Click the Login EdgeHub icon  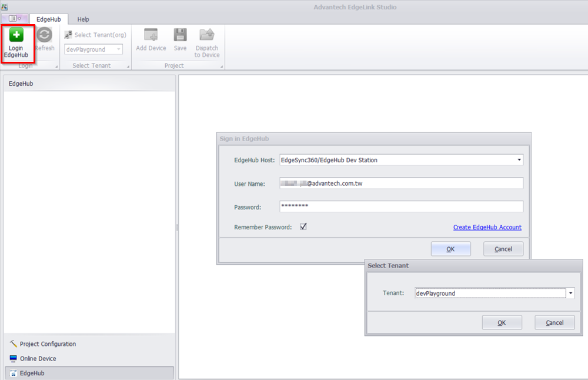pos(16,36)
